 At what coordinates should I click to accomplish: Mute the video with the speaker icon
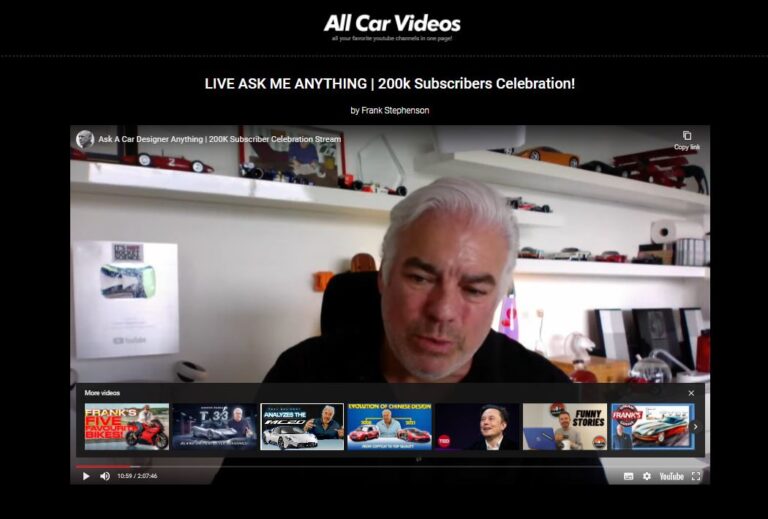tap(105, 476)
